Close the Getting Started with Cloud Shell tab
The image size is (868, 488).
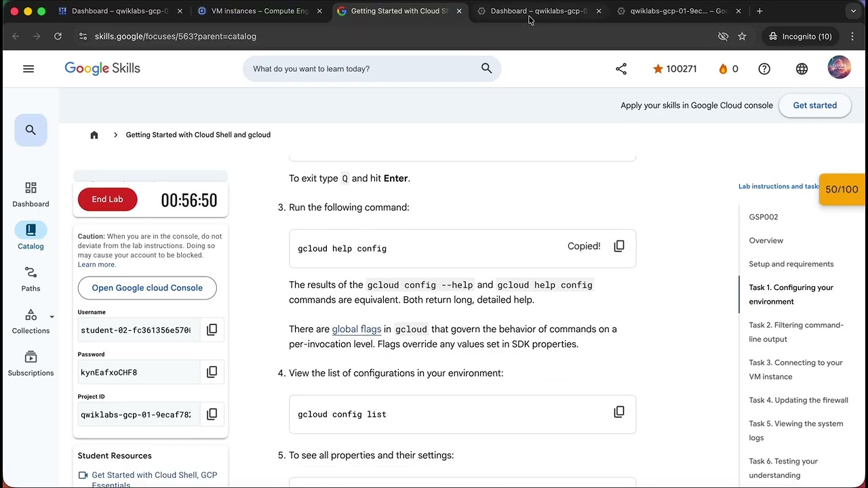pyautogui.click(x=459, y=11)
